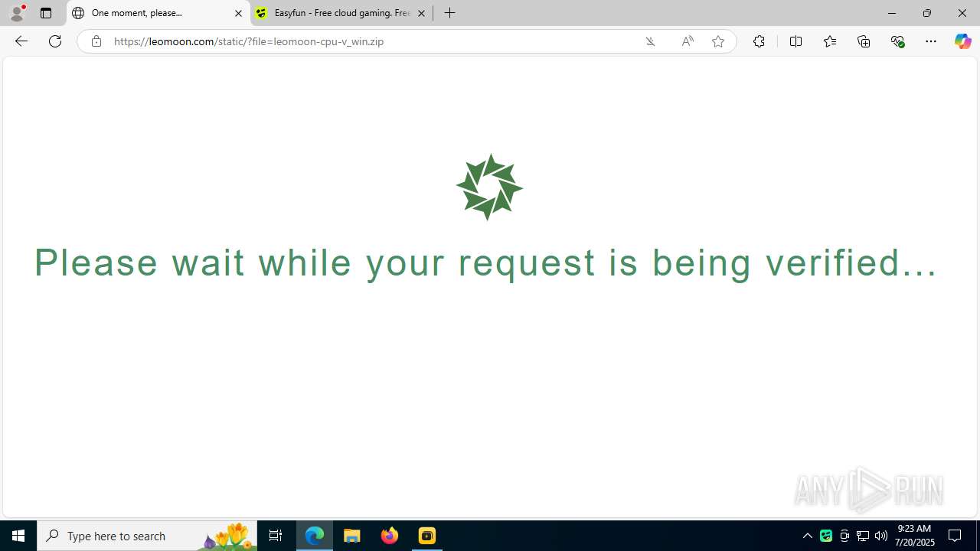This screenshot has width=980, height=551.
Task: Open Browser essentials
Action: click(x=897, y=41)
